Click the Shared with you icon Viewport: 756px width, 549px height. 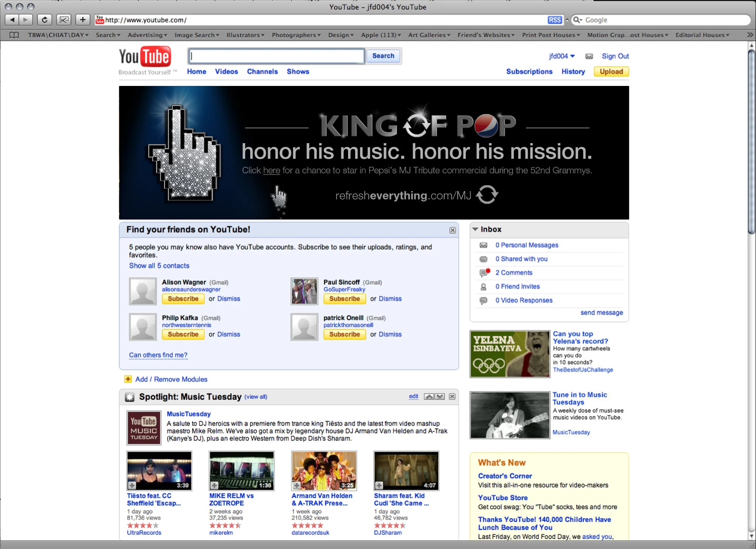tap(484, 259)
